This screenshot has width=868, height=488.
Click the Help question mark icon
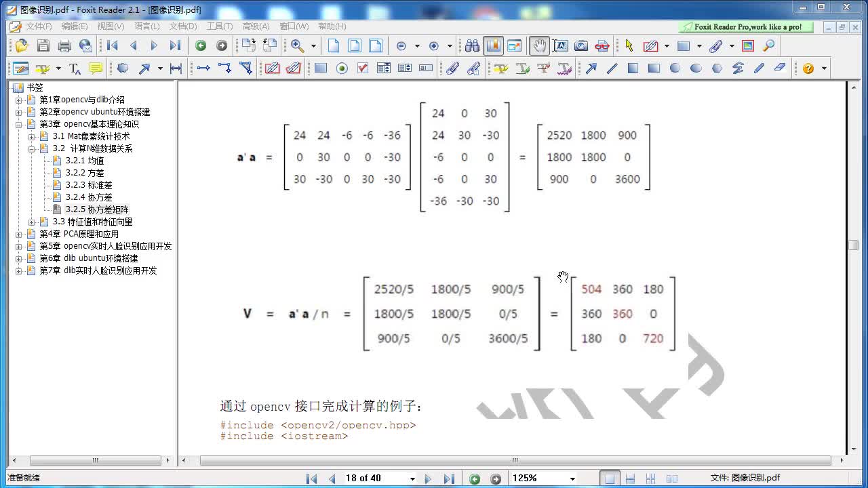point(808,68)
